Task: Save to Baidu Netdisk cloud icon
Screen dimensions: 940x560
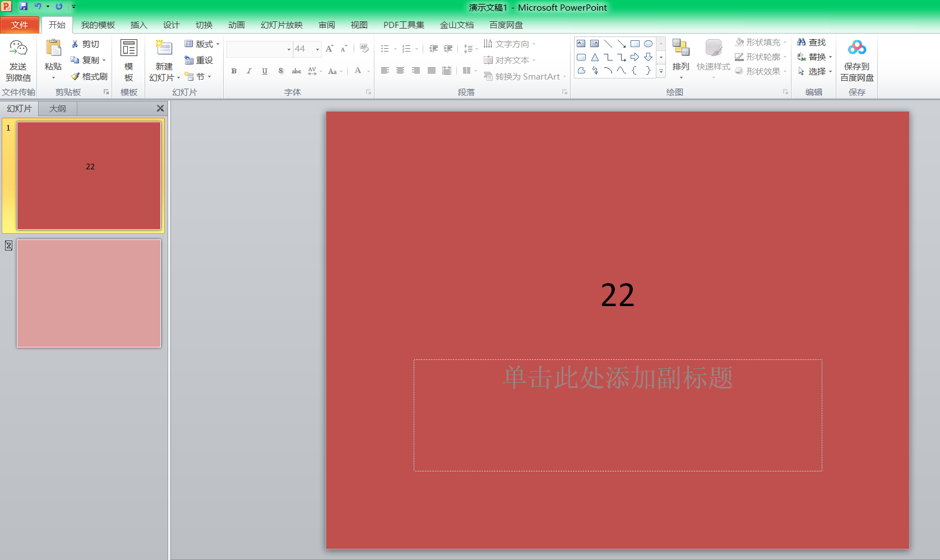Action: click(x=857, y=48)
